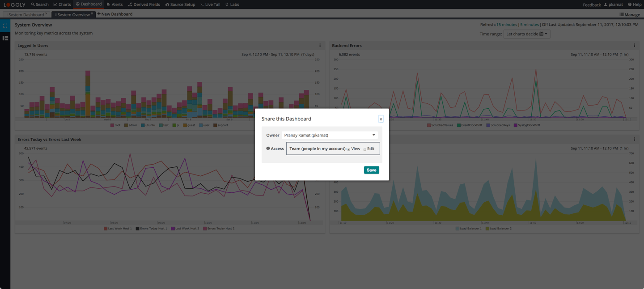Viewport: 644px width, 289px height.
Task: Open the Help menu
Action: tap(635, 4)
